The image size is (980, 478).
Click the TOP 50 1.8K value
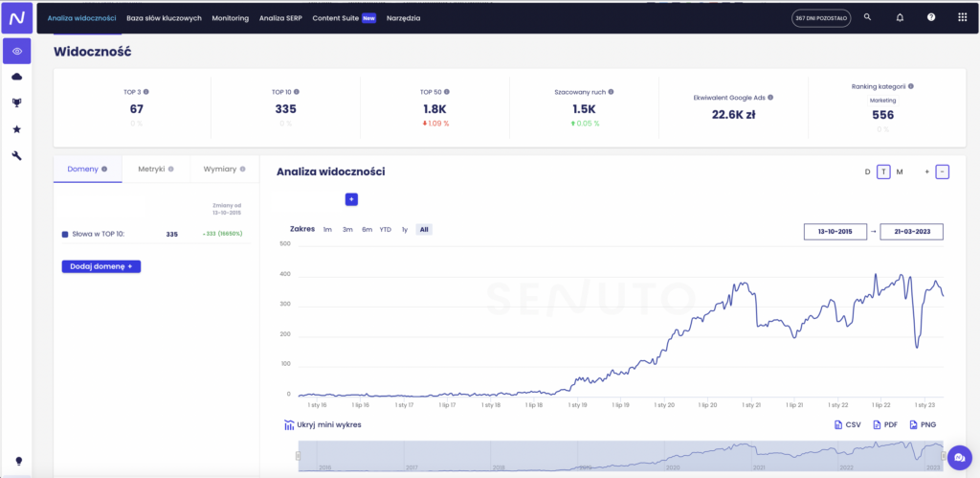[x=434, y=109]
